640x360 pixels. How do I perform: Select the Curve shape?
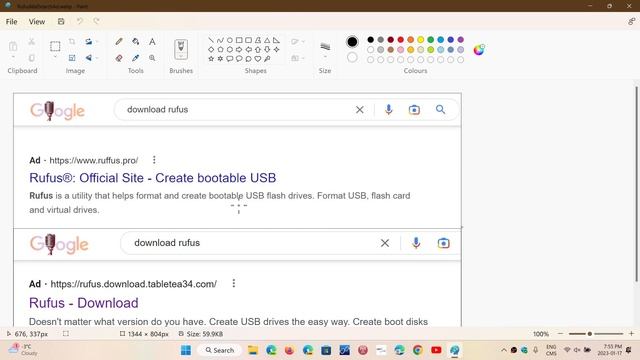point(220,40)
